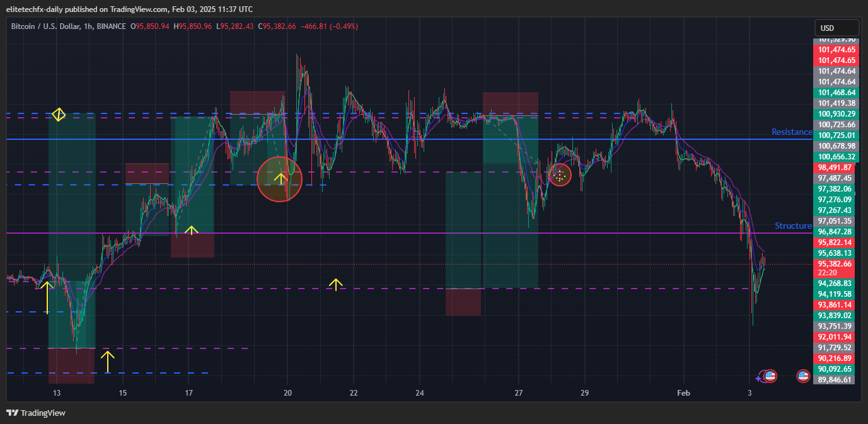Select the yellow diamond marker on the chart
The image size is (868, 424).
[x=59, y=115]
